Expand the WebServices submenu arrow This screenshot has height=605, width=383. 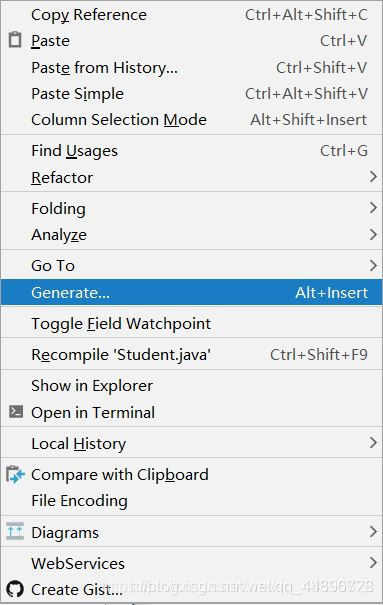coord(373,563)
